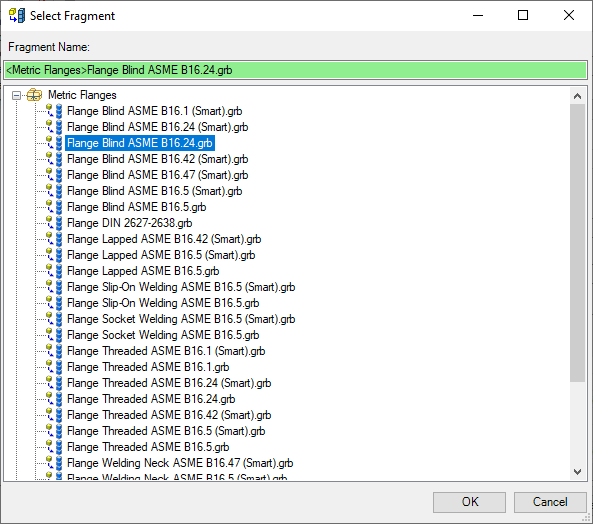Select Flange Blind ASME B16.42 (Smart).grb
Viewport: 593px width, 524px height.
point(157,159)
